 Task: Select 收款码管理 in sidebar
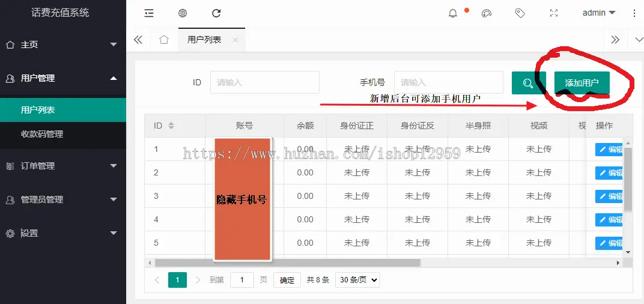[42, 134]
